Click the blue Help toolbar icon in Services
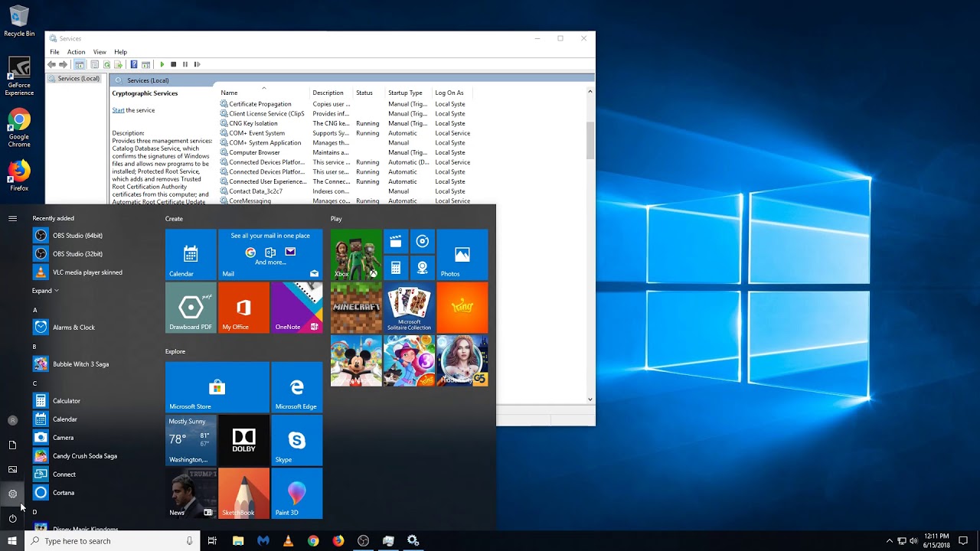Image resolution: width=980 pixels, height=551 pixels. click(x=134, y=64)
